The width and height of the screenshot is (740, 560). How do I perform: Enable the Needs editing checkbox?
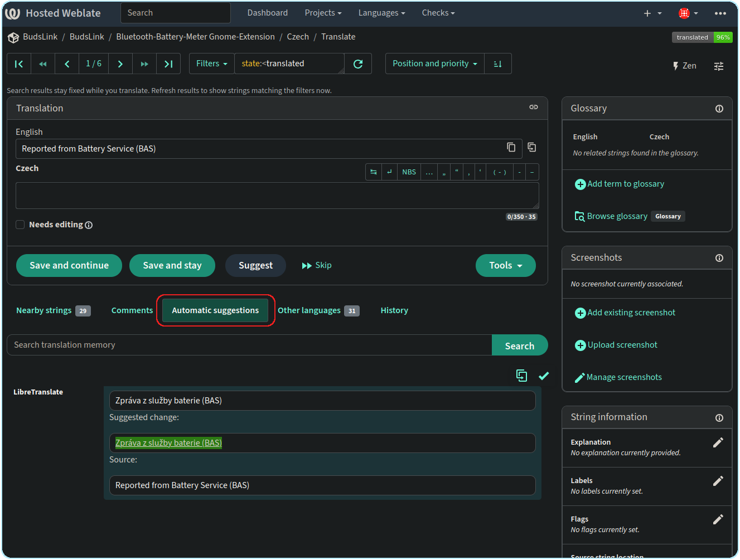[20, 225]
